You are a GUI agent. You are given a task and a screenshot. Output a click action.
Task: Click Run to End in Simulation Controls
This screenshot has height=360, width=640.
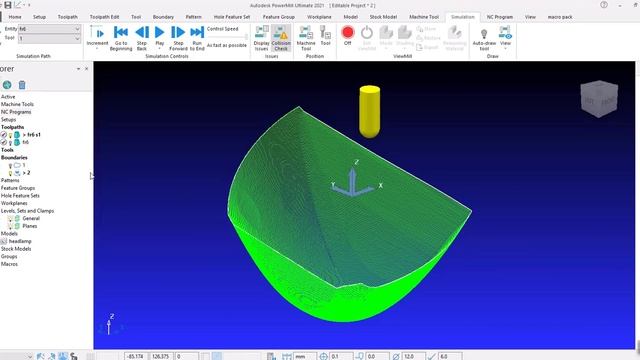pyautogui.click(x=197, y=38)
